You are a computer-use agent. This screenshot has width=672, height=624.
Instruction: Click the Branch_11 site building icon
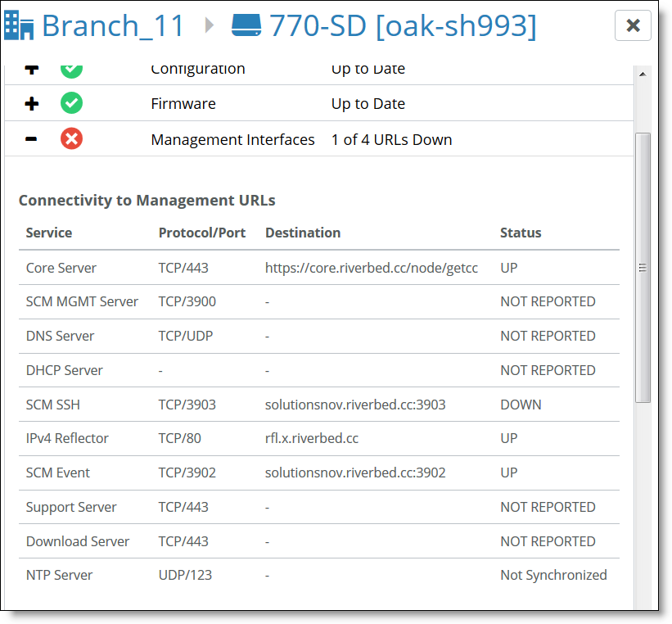pos(19,25)
